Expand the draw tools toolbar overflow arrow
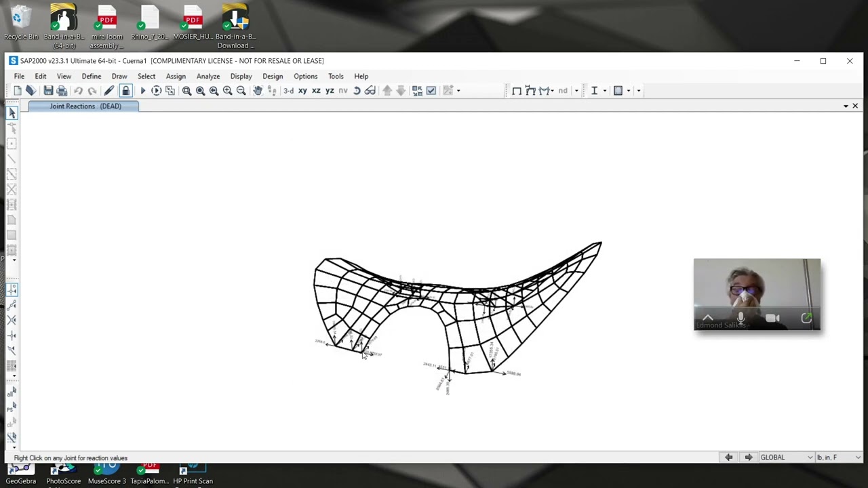Viewport: 868px width, 488px height. (14, 260)
